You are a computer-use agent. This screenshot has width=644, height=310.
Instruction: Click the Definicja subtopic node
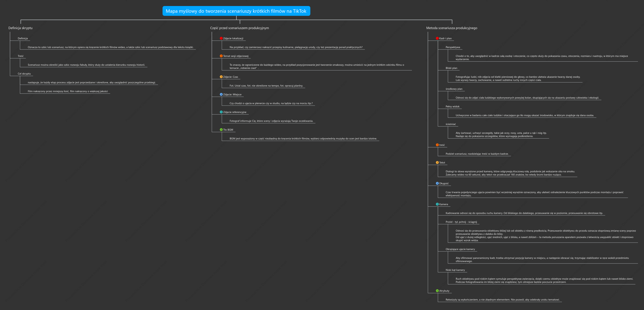tap(23, 38)
